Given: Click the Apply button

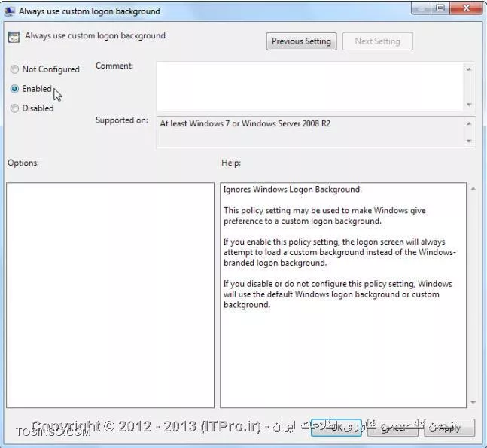Looking at the screenshot, I should click(x=449, y=428).
